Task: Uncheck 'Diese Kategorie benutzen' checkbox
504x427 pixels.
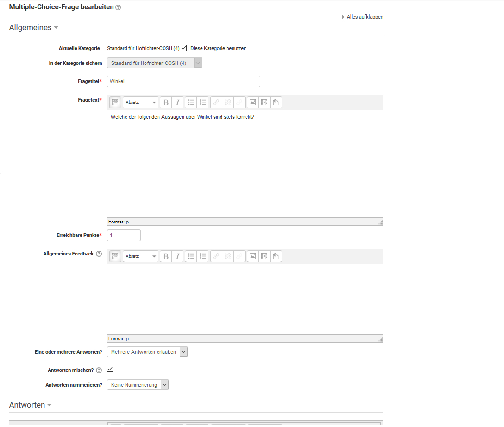Action: click(184, 48)
